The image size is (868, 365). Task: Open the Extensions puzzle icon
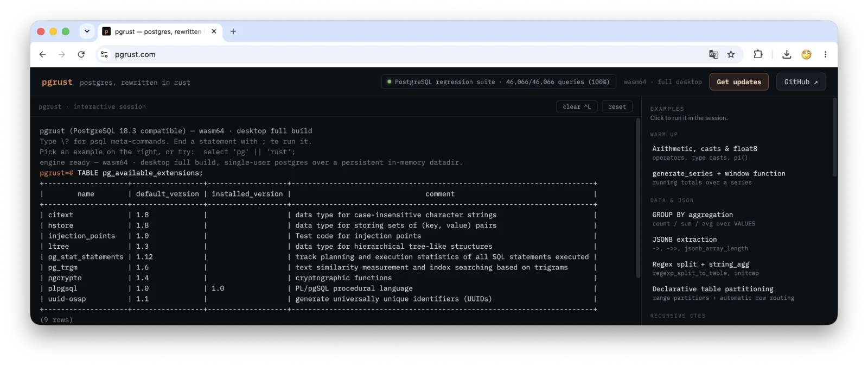coord(758,54)
